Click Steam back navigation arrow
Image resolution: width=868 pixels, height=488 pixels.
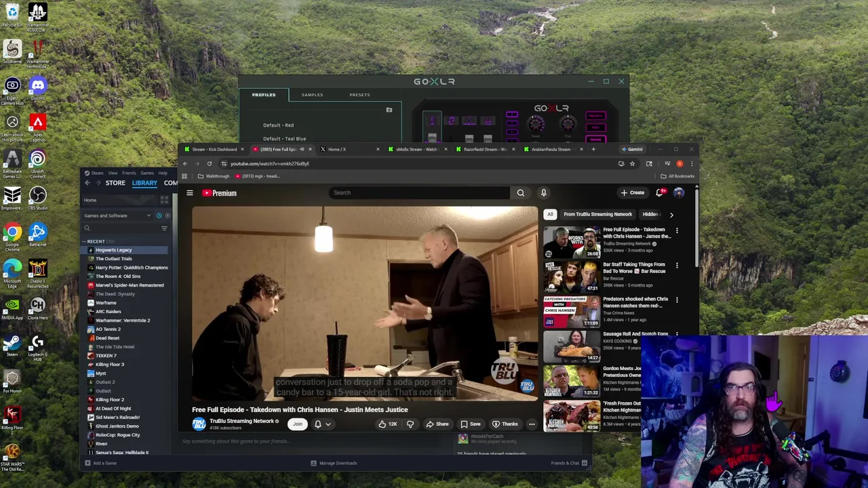(x=87, y=183)
